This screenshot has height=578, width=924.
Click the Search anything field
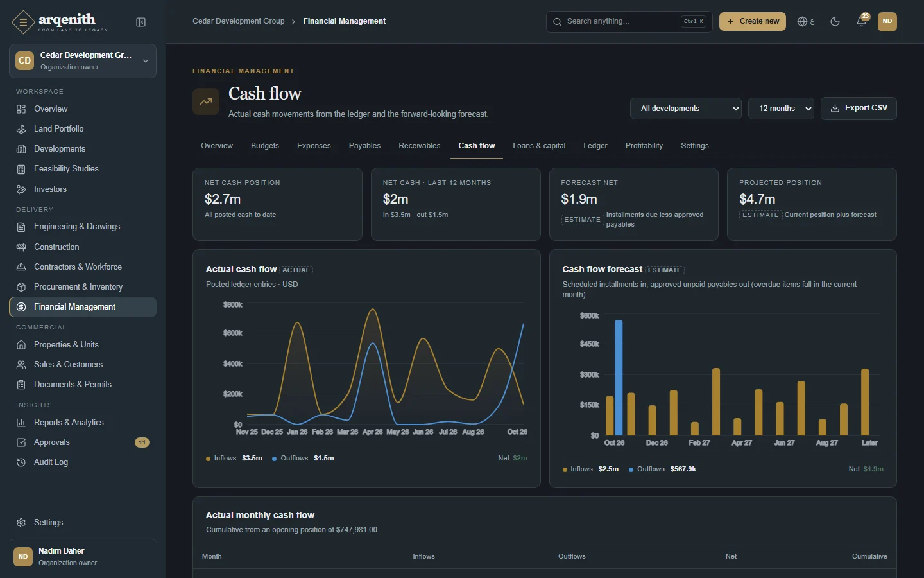(629, 21)
